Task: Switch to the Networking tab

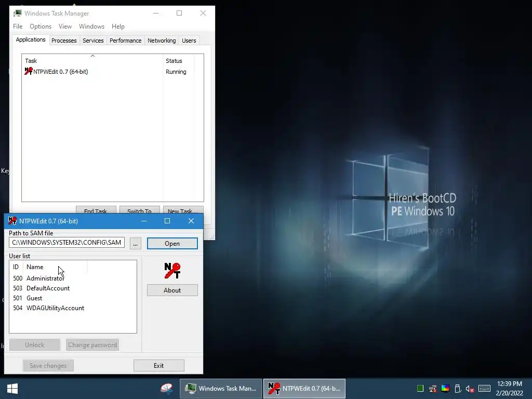Action: [162, 41]
